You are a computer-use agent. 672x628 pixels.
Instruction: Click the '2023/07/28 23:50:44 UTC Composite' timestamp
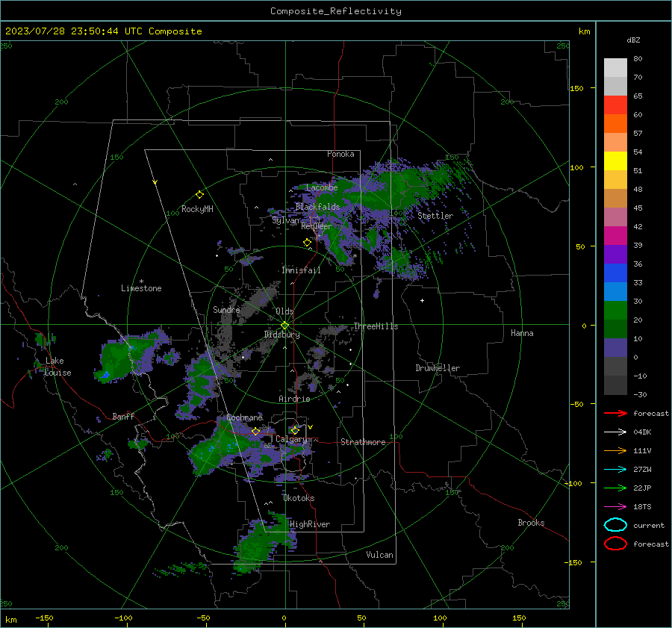(103, 31)
